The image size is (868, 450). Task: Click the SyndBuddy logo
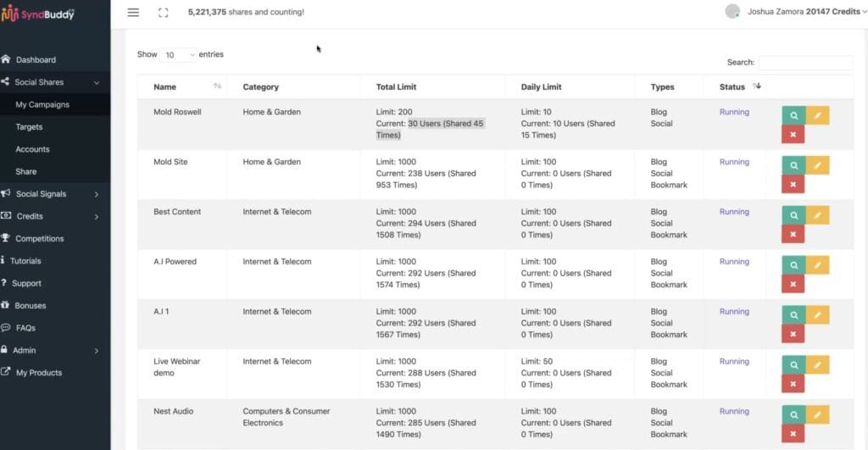coord(38,14)
